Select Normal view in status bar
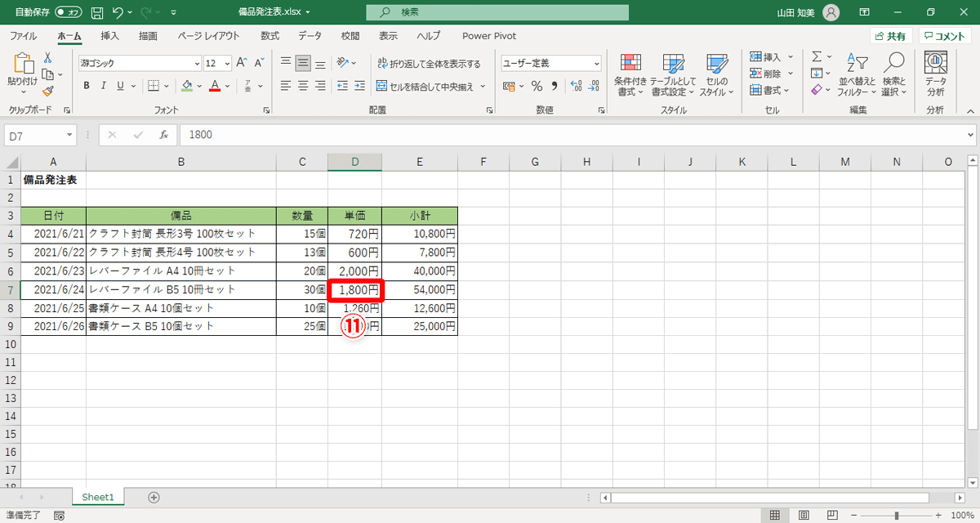This screenshot has width=980, height=523. point(774,515)
